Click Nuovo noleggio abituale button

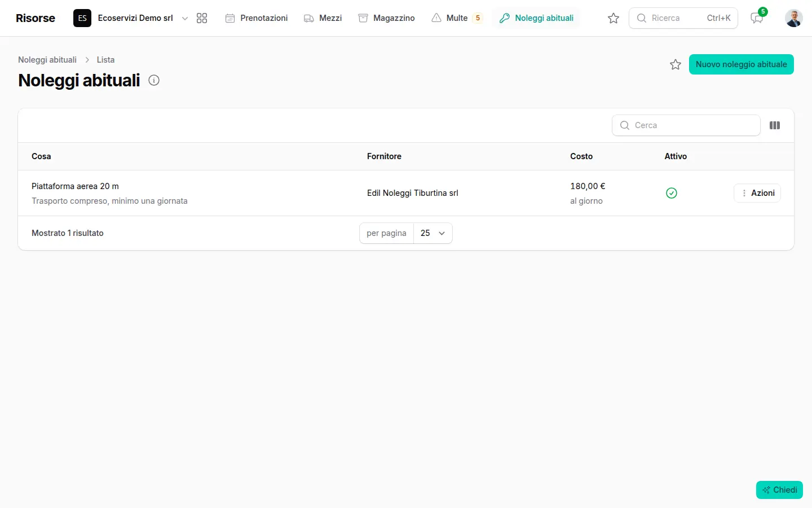[742, 64]
